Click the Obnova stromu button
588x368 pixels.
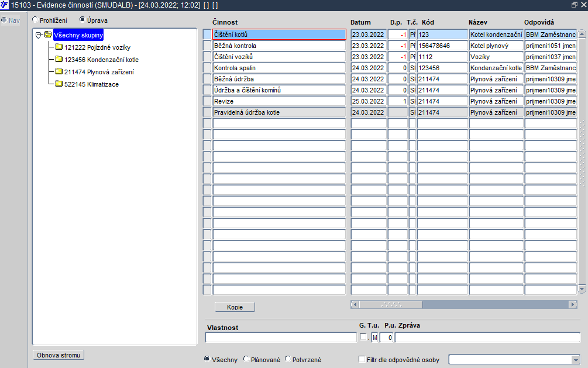59,355
